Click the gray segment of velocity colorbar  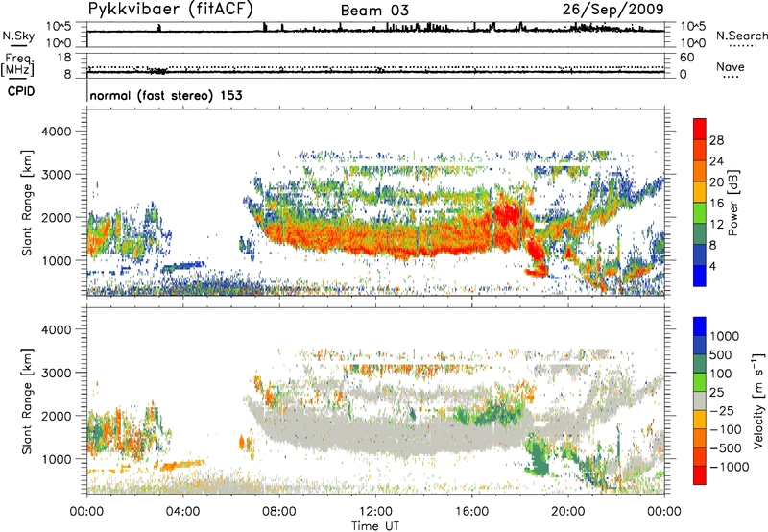(700, 400)
